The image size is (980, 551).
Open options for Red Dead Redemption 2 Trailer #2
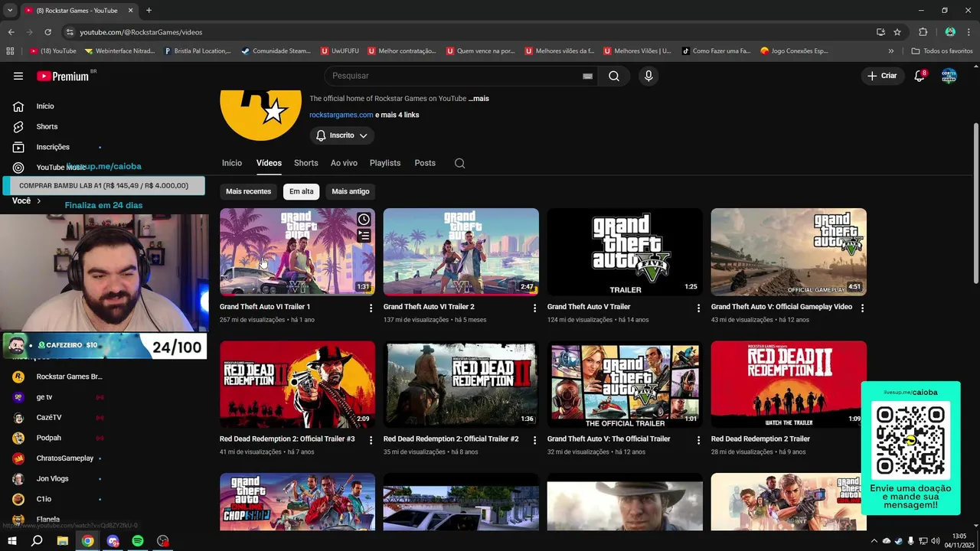(534, 440)
